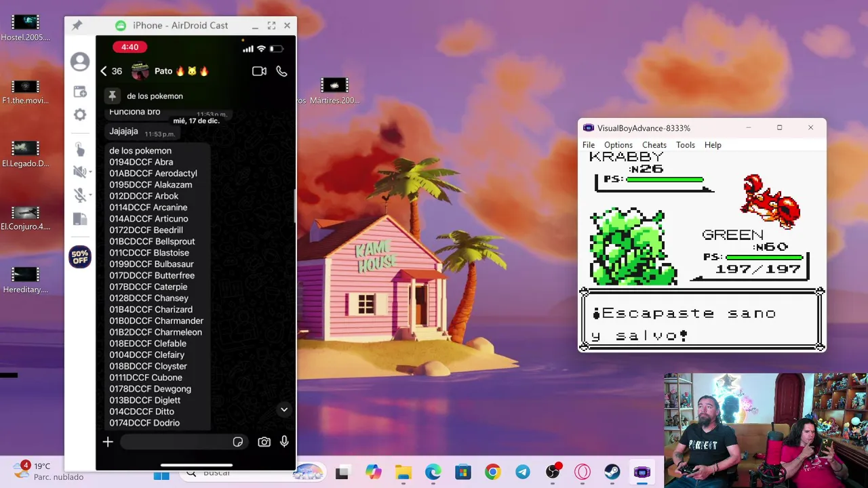Tap plus attachment icon in chat
The height and width of the screenshot is (488, 868).
click(108, 442)
